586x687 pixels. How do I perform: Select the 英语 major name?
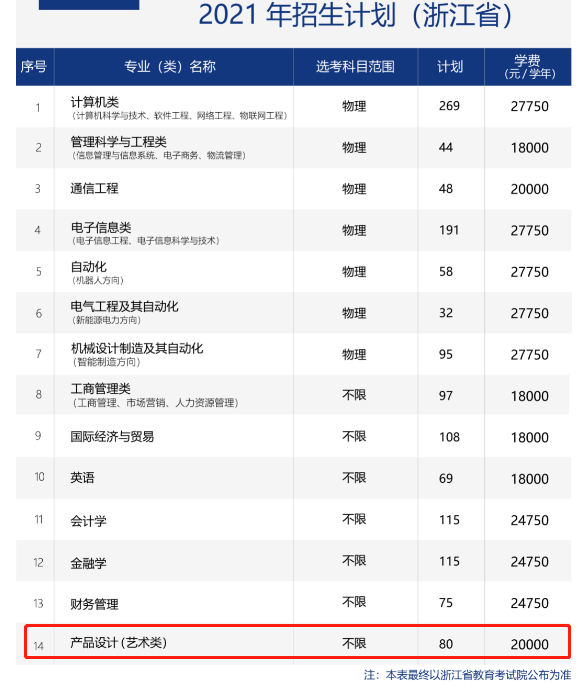82,478
